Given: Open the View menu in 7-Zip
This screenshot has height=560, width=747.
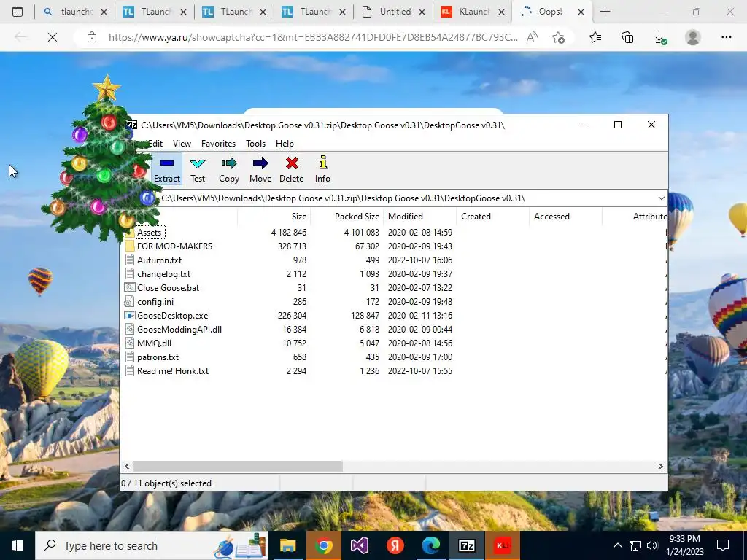Looking at the screenshot, I should tap(182, 144).
